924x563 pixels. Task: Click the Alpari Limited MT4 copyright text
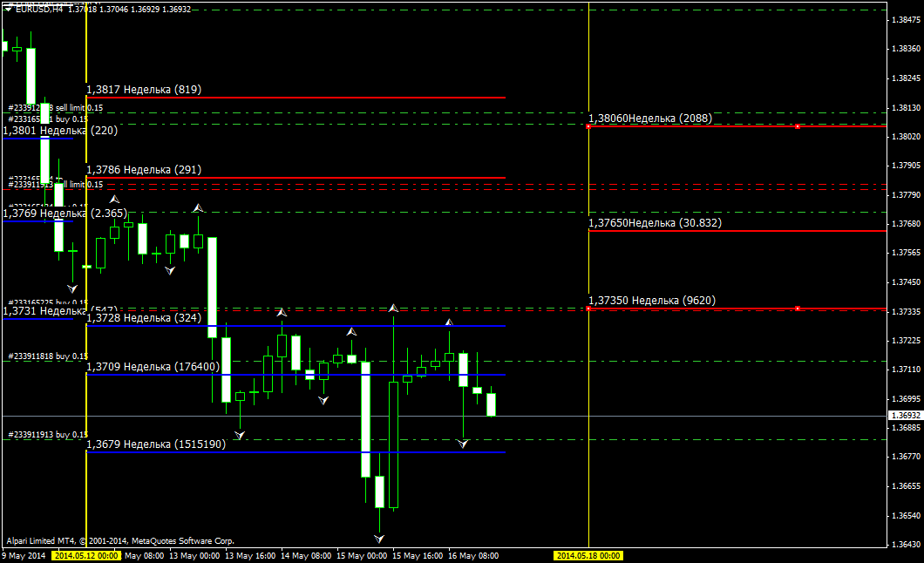click(x=120, y=540)
